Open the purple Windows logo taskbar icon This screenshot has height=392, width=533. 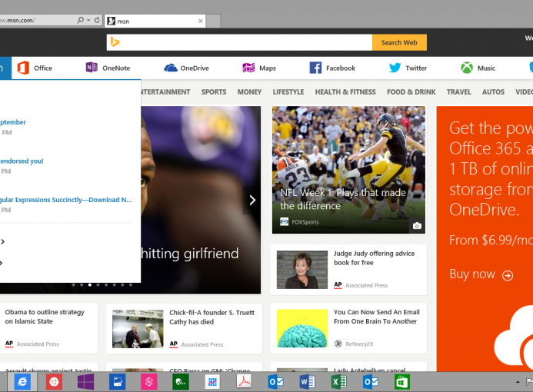coord(85,382)
